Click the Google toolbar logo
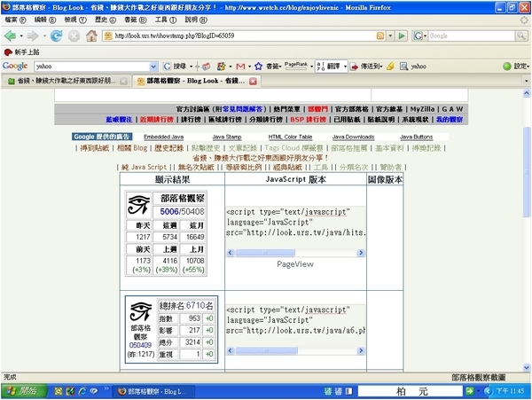532x400 pixels. [15, 66]
